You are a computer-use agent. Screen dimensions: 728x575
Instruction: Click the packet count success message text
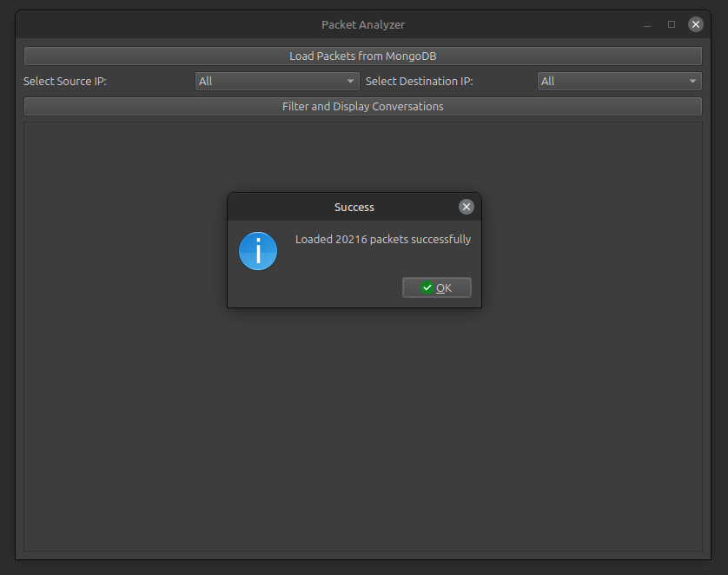383,239
